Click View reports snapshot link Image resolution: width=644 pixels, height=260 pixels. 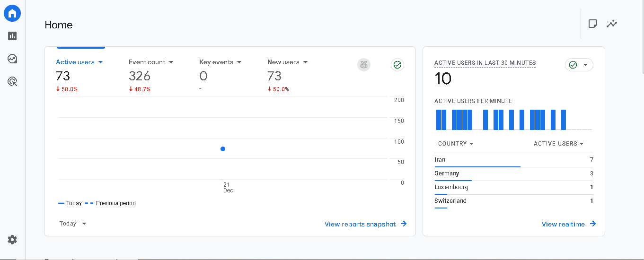(365, 224)
